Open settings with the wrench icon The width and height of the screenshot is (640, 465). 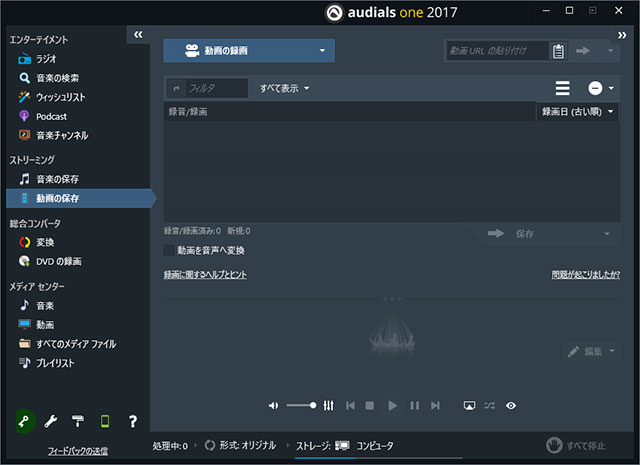51,421
